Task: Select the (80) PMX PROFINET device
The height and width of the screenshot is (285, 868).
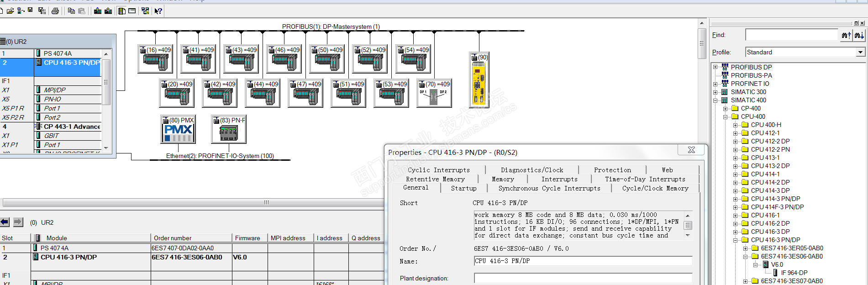Action: 178,129
